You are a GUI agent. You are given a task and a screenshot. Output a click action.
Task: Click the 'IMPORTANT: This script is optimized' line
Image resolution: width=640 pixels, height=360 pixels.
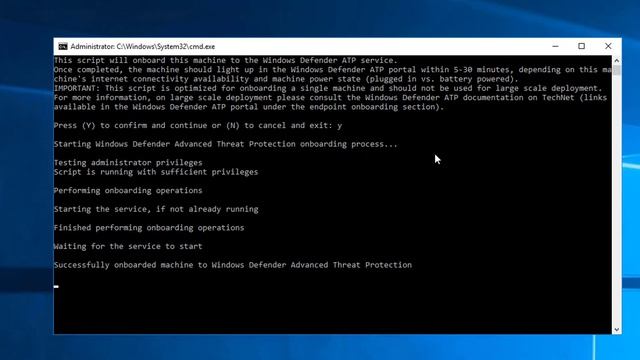328,88
